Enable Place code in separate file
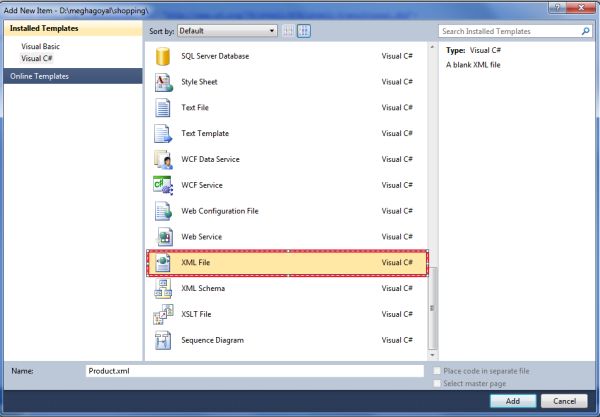 coord(437,371)
